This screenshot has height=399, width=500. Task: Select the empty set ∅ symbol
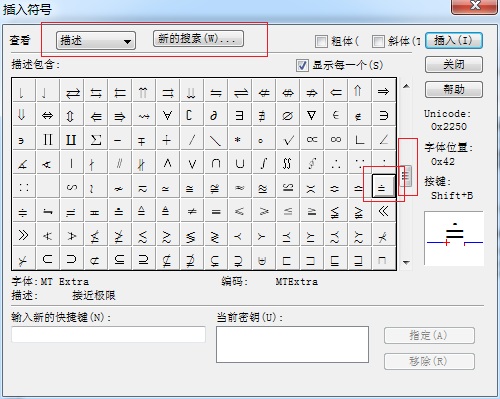pos(287,115)
